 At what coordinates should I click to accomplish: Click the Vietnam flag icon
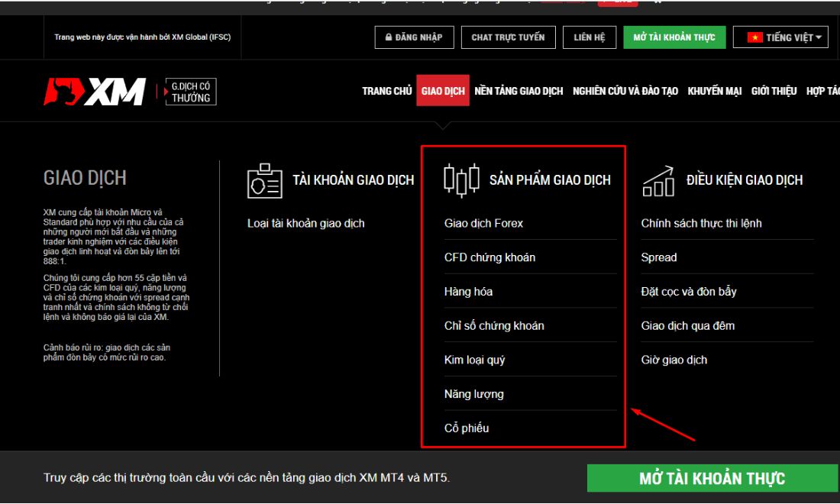754,37
